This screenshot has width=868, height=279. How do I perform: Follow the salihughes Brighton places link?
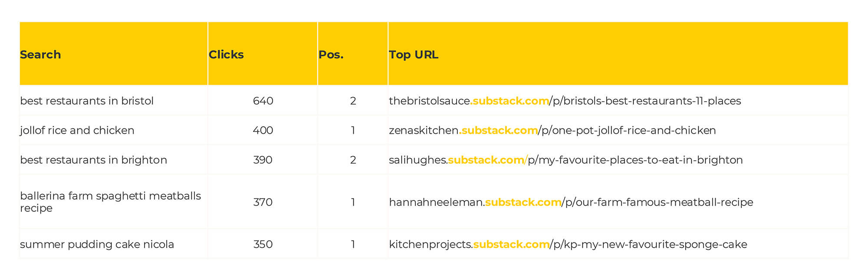(x=566, y=160)
